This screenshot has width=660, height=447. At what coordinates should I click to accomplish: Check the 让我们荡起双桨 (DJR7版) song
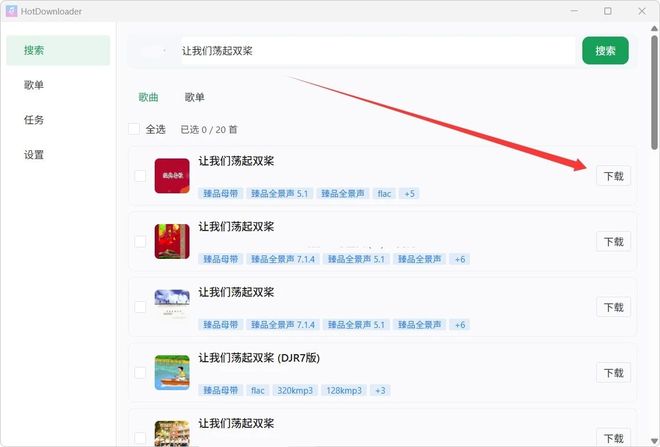140,373
